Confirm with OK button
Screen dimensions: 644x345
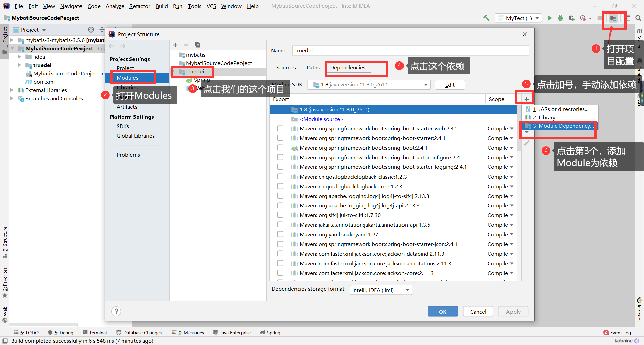[443, 312]
